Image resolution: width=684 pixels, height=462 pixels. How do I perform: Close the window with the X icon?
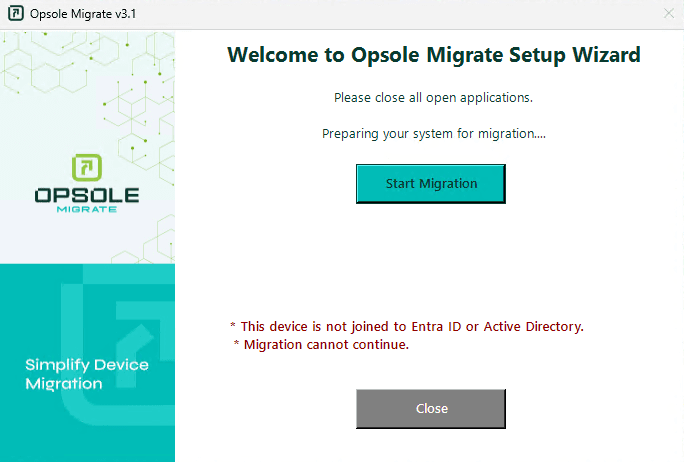(x=669, y=14)
